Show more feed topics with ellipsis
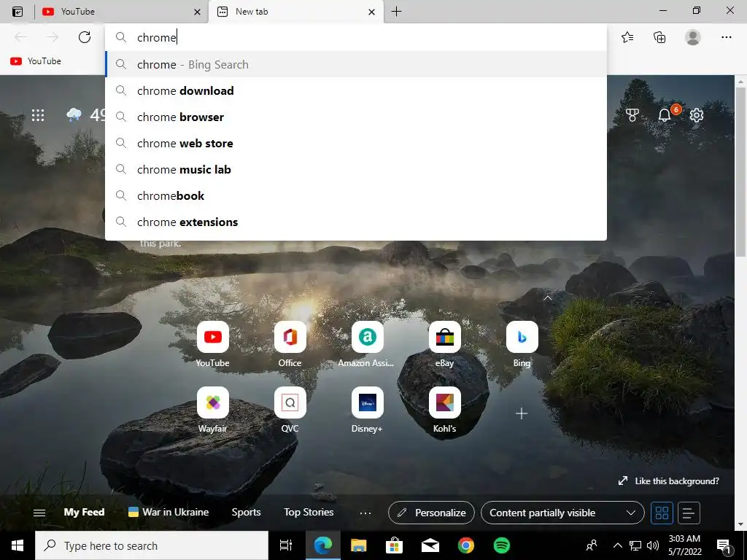The image size is (747, 560). tap(365, 513)
